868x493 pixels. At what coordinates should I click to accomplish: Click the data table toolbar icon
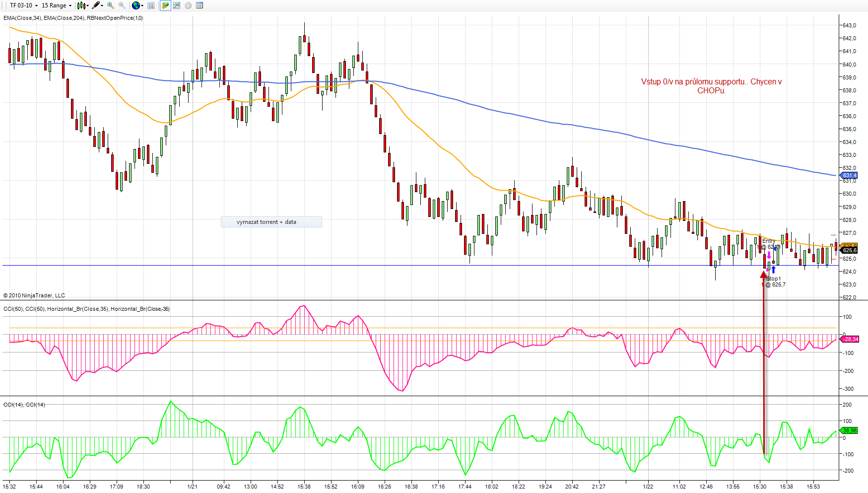pyautogui.click(x=200, y=5)
